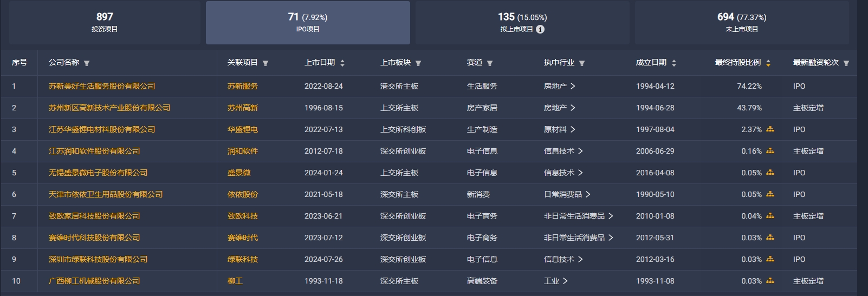Viewport: 868px width, 296px height.
Task: Open filter icon next to 上市板块 header
Action: [x=418, y=63]
